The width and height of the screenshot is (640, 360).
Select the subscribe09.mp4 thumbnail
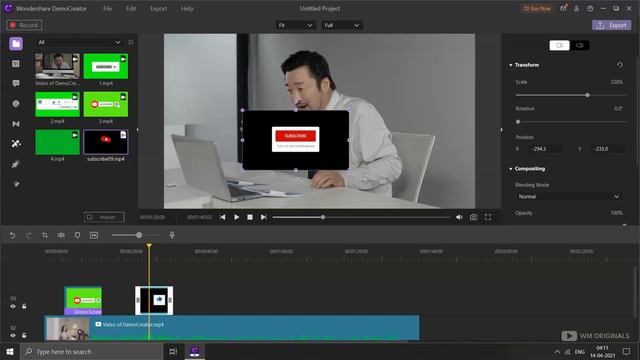click(106, 142)
